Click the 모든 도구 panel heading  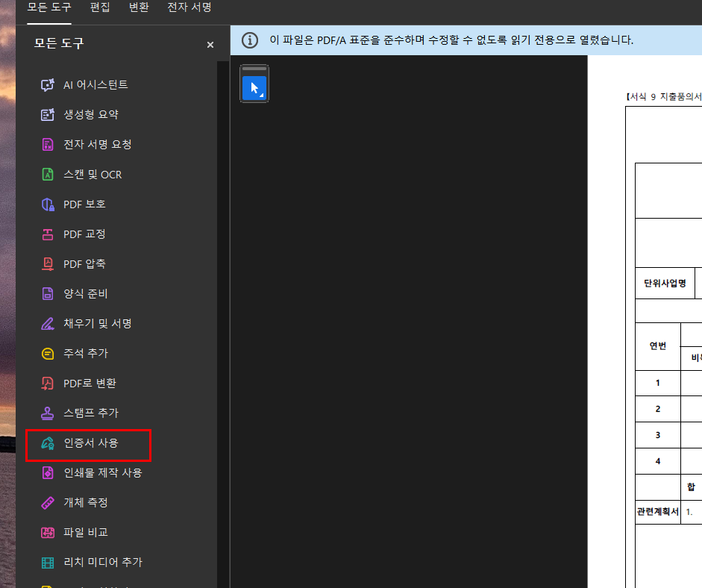[59, 43]
